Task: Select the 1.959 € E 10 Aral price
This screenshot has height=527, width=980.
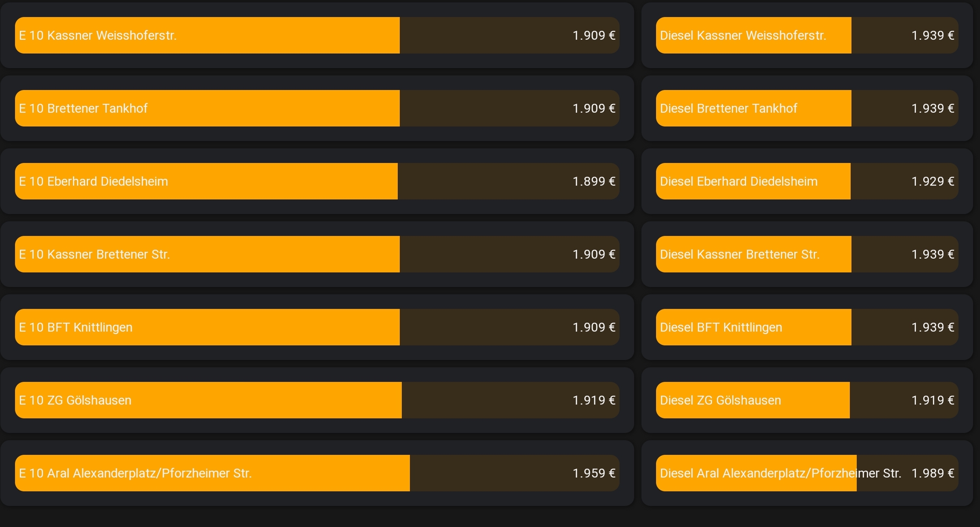Action: (x=594, y=473)
